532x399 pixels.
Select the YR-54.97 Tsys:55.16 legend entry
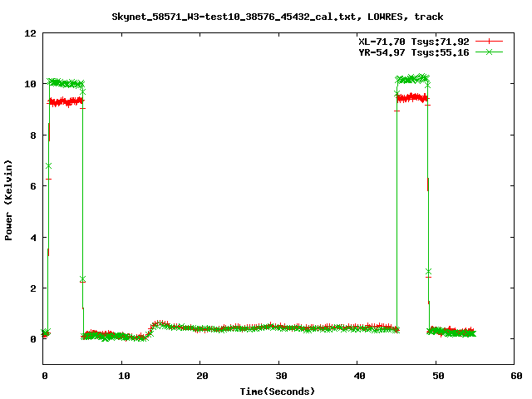tap(414, 52)
